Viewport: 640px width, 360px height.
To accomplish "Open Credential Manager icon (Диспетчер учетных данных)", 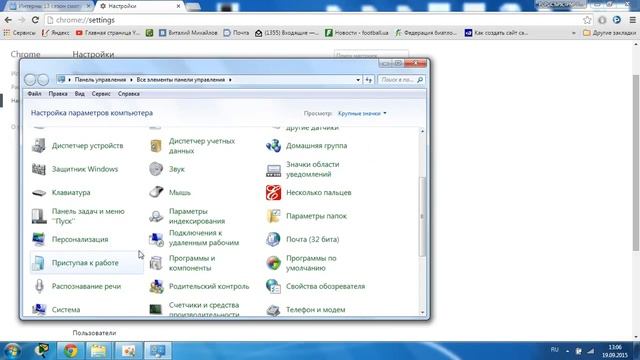I will click(156, 146).
